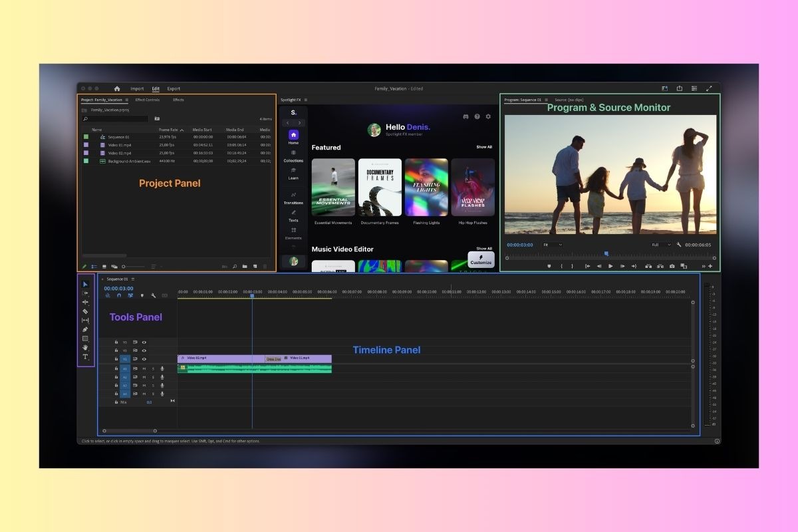Toggle track lock on A2
The height and width of the screenshot is (532, 798).
click(x=116, y=377)
